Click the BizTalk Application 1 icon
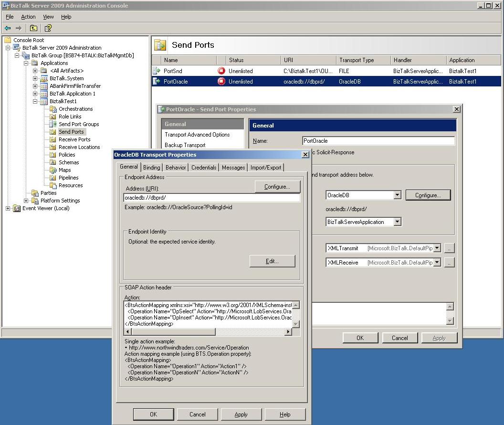This screenshot has height=425, width=504. 44,94
